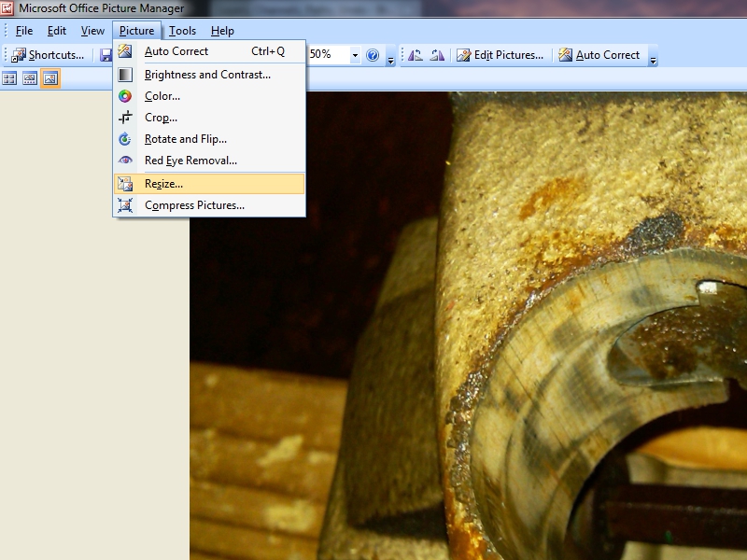This screenshot has width=747, height=560.
Task: Choose Auto Correct from Picture menu
Action: [x=209, y=51]
